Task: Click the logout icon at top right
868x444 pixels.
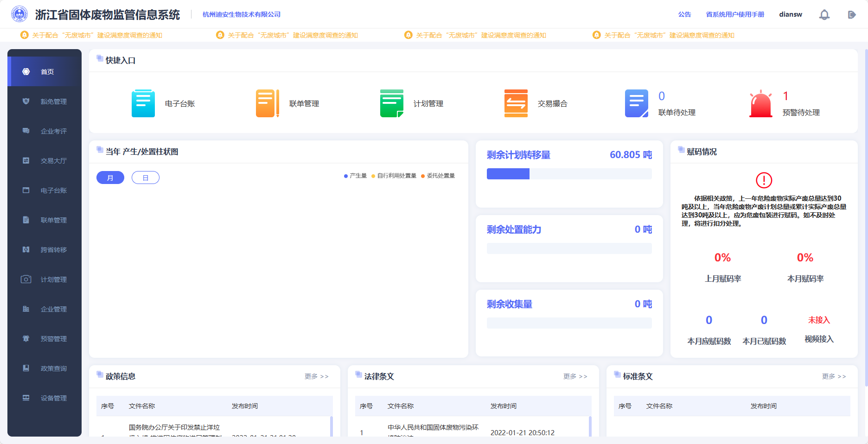Action: point(852,14)
